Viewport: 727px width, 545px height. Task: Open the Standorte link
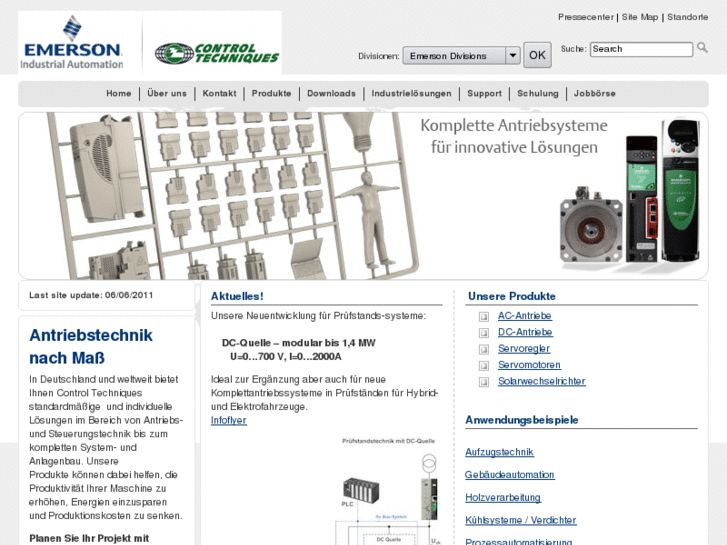click(x=688, y=17)
